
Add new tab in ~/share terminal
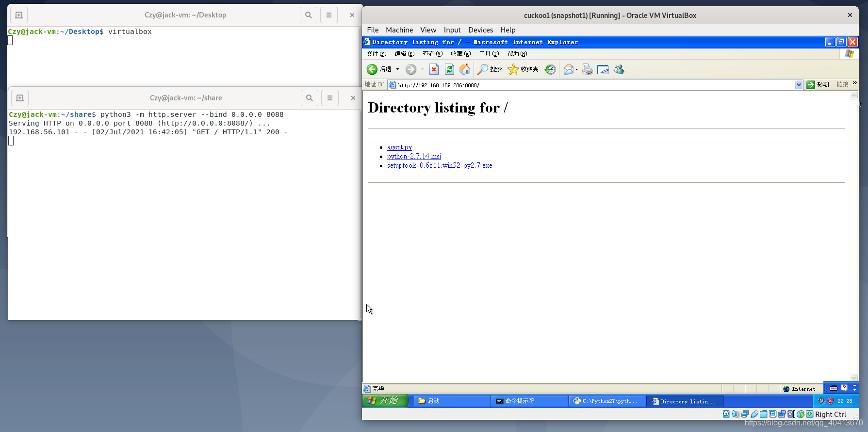(20, 98)
